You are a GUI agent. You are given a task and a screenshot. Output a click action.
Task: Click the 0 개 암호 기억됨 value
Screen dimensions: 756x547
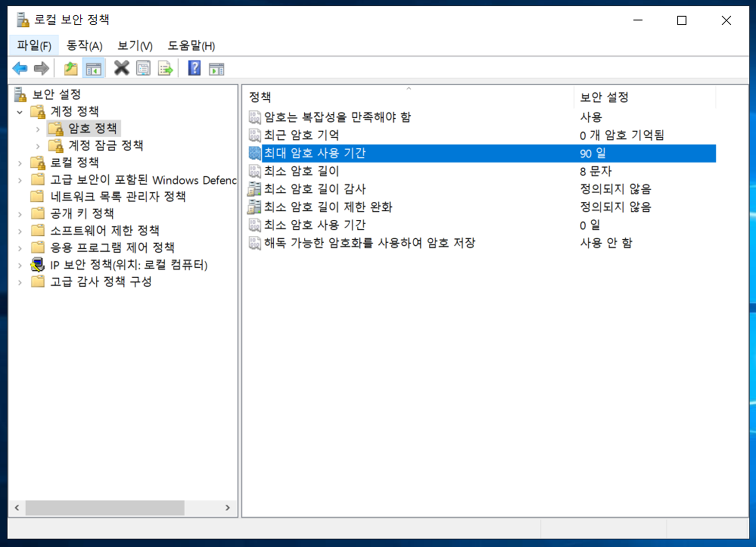point(622,135)
